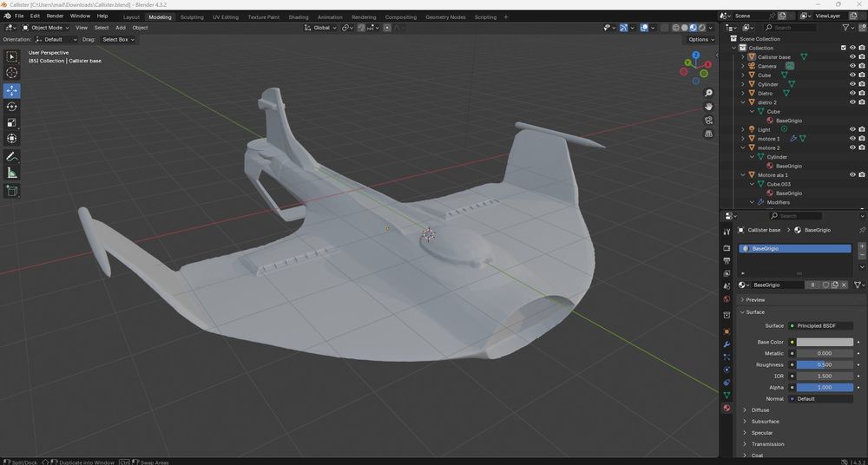Select the Move tool
Screen dimensions: 868x465
tap(11, 91)
